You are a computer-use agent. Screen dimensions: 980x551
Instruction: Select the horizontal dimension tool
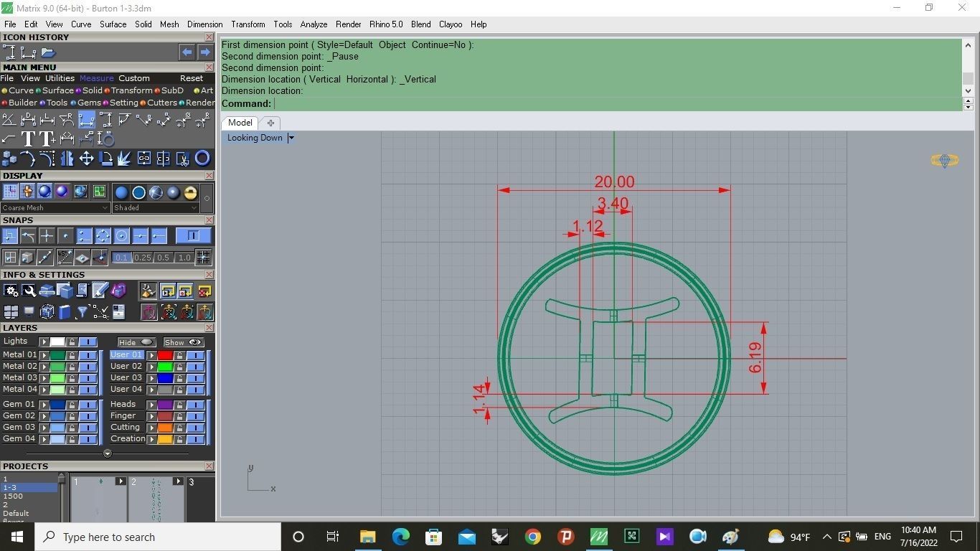coord(87,119)
